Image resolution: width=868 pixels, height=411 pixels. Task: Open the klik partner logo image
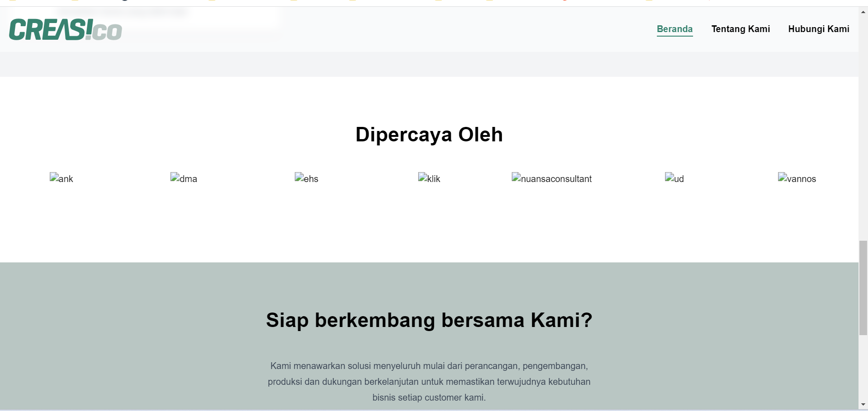click(429, 179)
